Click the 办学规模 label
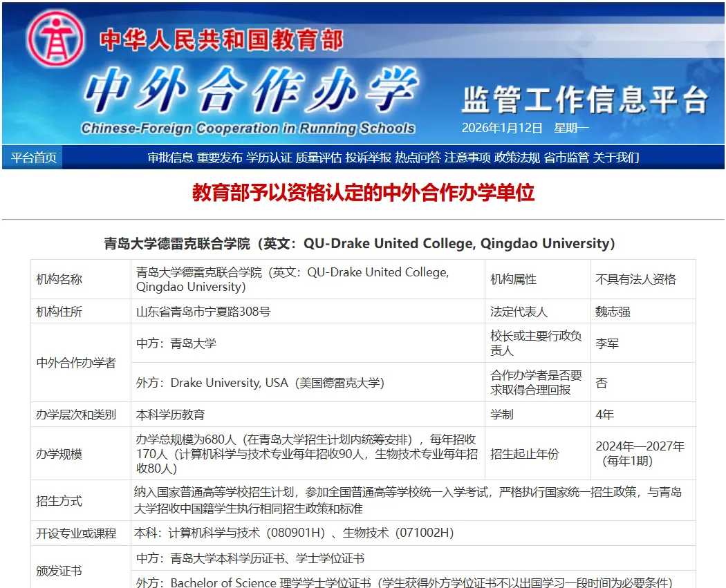 [59, 454]
